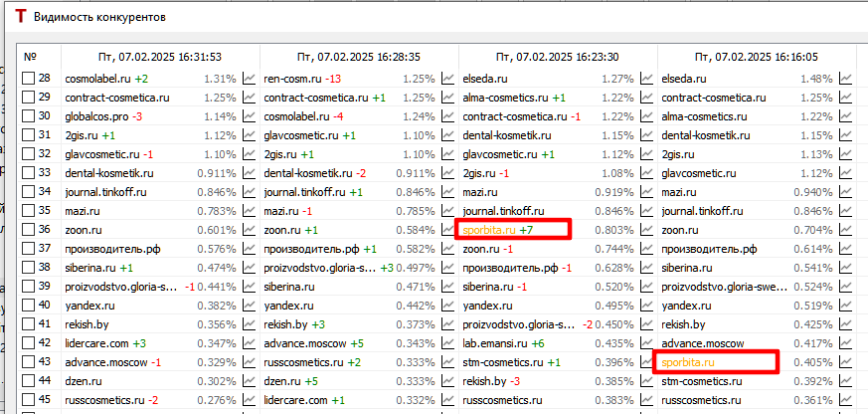Select the checkbox for row 33

(x=28, y=173)
